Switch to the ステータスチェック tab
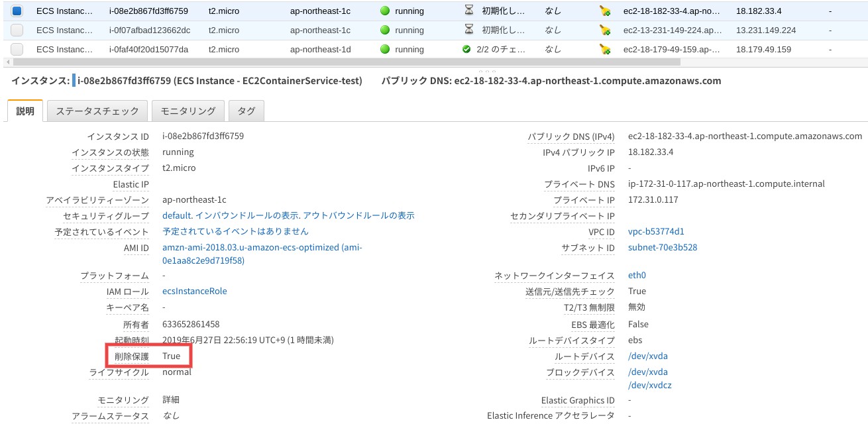Image resolution: width=868 pixels, height=424 pixels. point(97,111)
